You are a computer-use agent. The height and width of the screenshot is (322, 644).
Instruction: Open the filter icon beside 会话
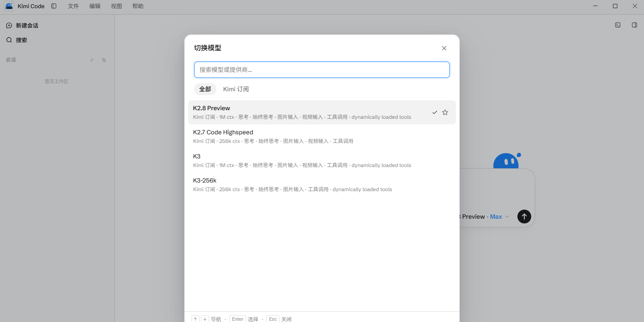click(104, 60)
